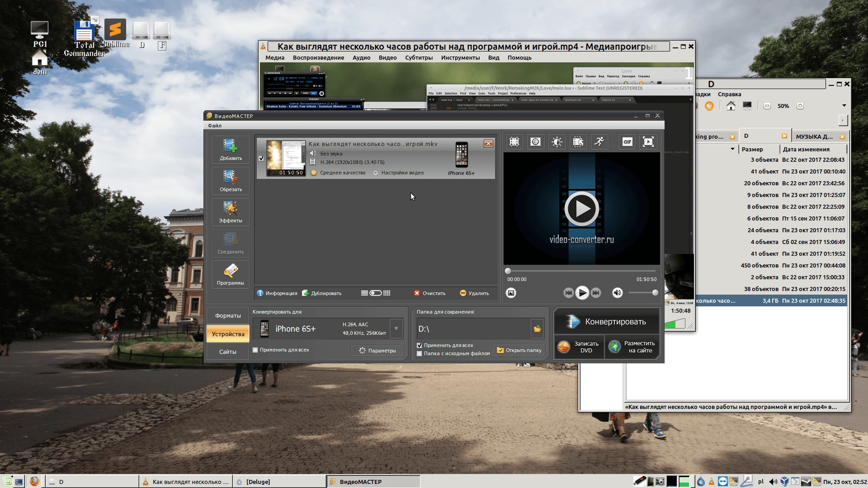Screen dimensions: 868x488
Task: Open the Программы sidebar button
Action: coord(231,274)
